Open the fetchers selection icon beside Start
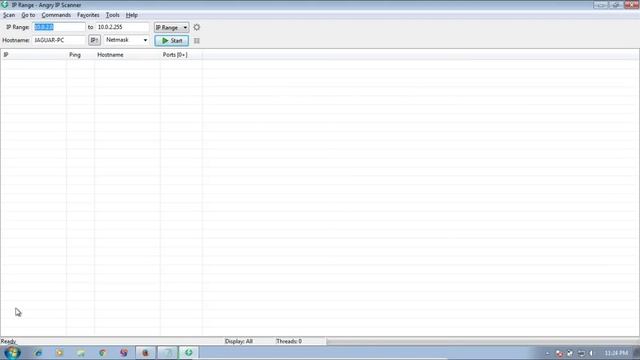The width and height of the screenshot is (640, 360). (197, 41)
